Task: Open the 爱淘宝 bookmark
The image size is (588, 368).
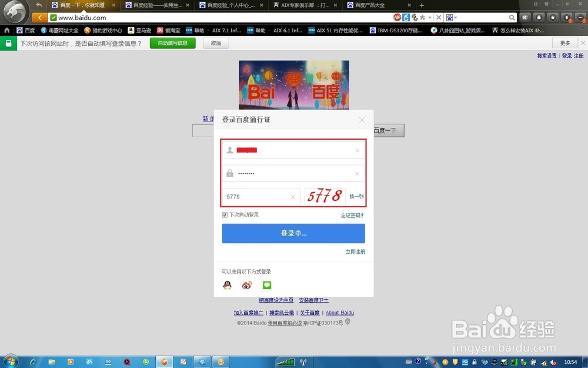Action: tap(168, 31)
